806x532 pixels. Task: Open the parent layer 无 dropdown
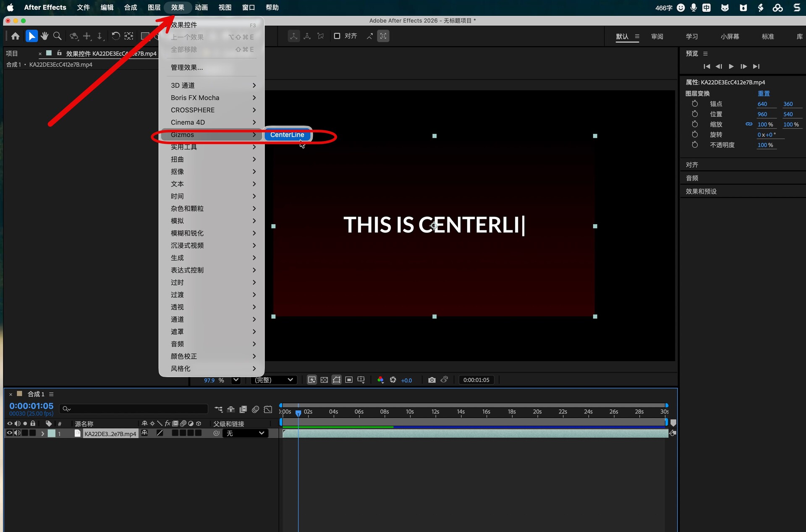click(x=245, y=433)
